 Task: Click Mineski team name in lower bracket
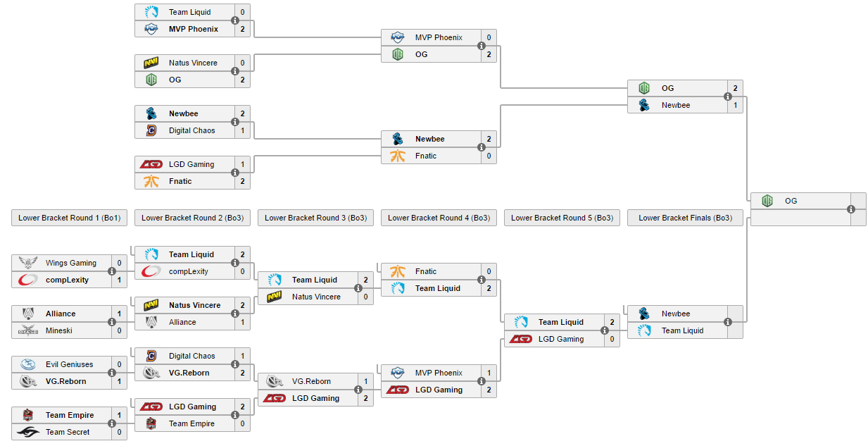(x=59, y=330)
